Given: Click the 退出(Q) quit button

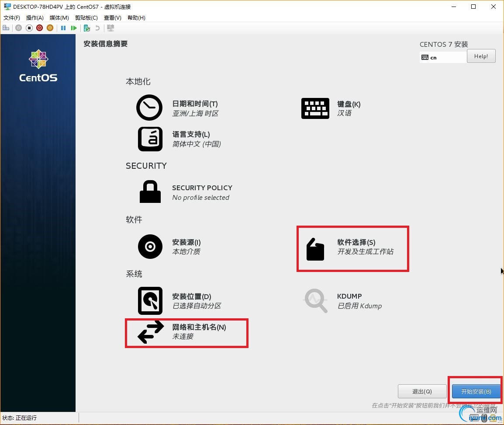Looking at the screenshot, I should click(x=422, y=391).
